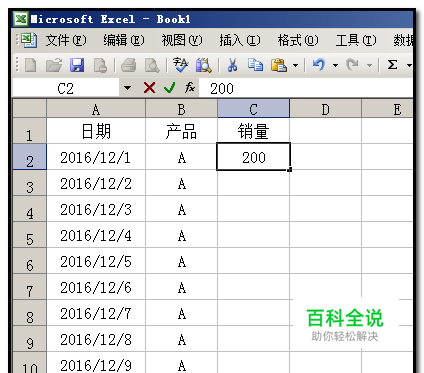This screenshot has width=424, height=373.
Task: Select cell with date 2016/12/2
Action: pos(96,183)
